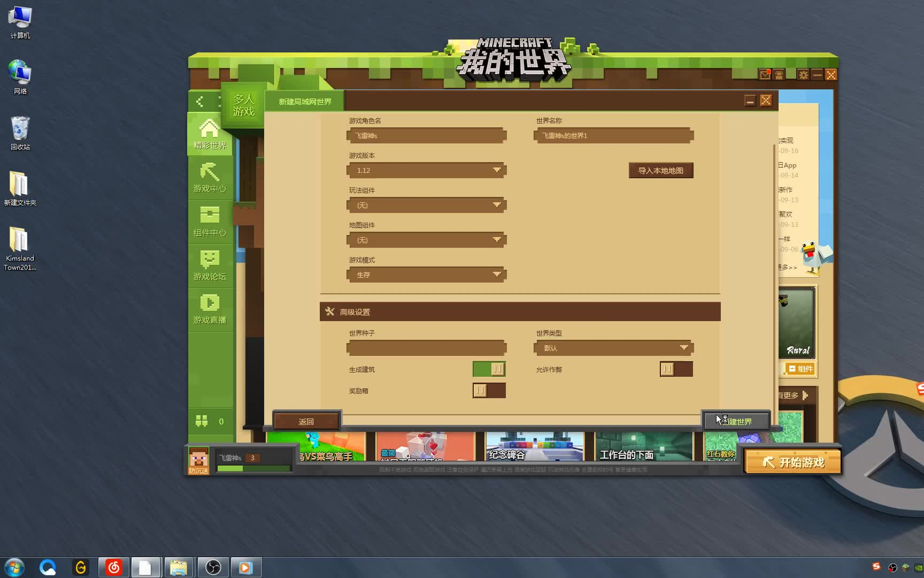Click 游戏角色名 input field

[427, 135]
